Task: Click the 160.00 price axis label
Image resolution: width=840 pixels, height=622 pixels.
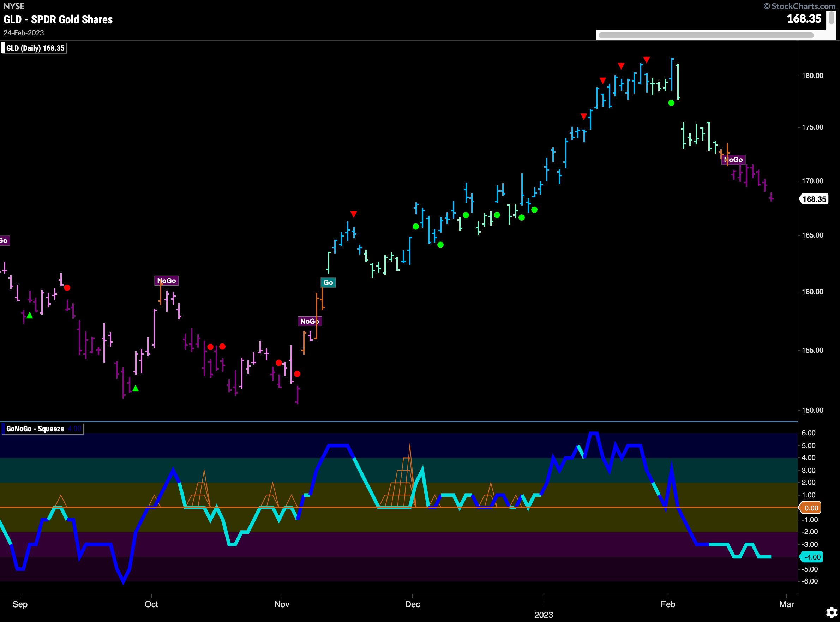Action: (812, 292)
